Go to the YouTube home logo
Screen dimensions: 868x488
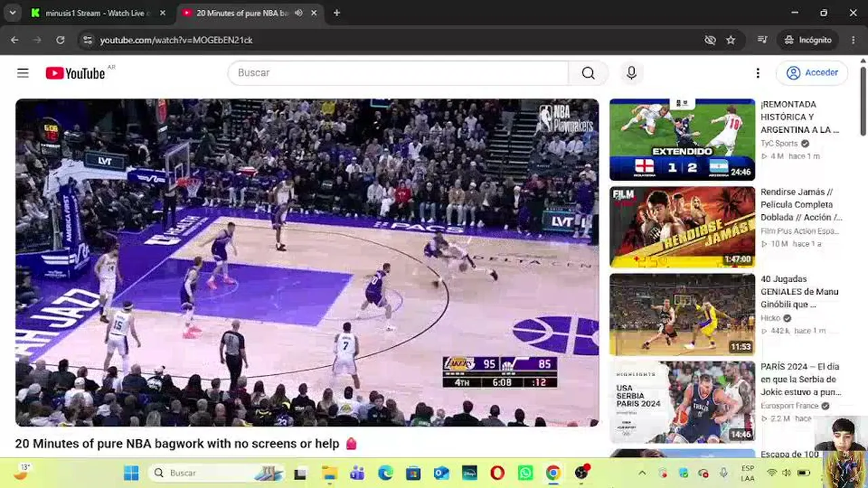[75, 73]
